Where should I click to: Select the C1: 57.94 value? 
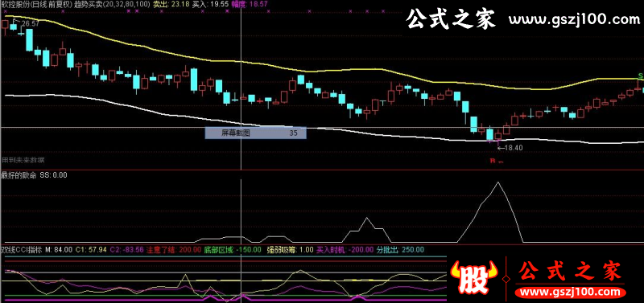click(x=91, y=249)
